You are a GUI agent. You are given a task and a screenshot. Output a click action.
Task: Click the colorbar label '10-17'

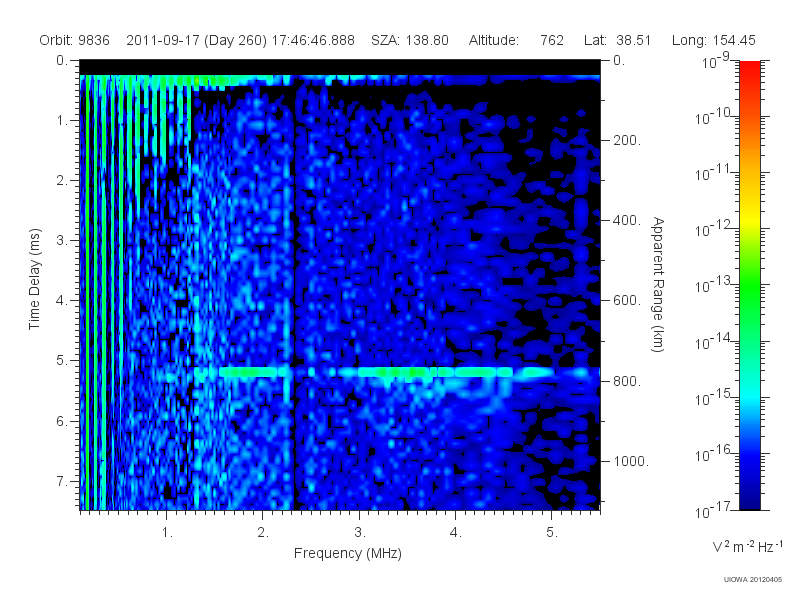click(x=713, y=509)
